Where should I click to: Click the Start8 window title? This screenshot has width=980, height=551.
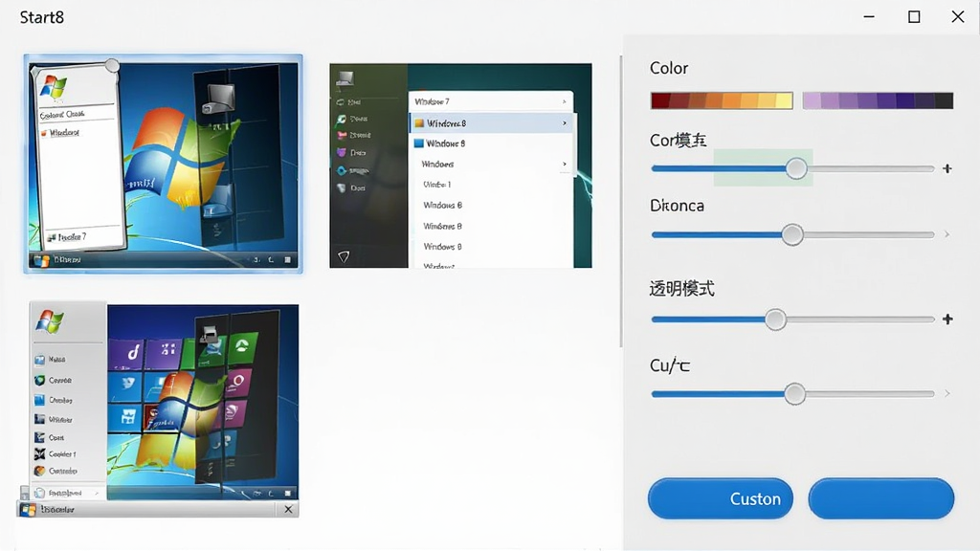point(42,17)
